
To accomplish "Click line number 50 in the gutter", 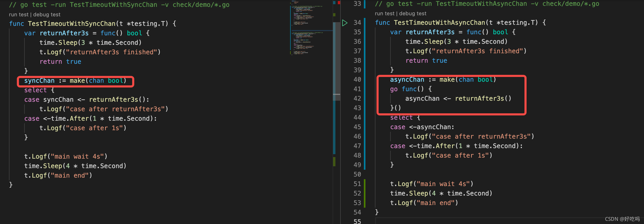I will pyautogui.click(x=357, y=174).
